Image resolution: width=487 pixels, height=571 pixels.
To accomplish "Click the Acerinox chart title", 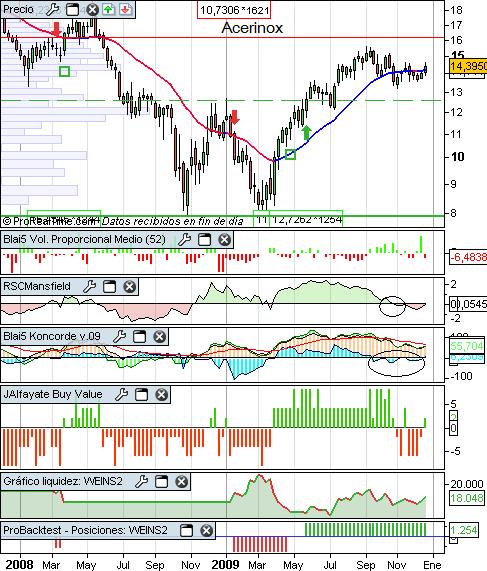I will pyautogui.click(x=252, y=28).
